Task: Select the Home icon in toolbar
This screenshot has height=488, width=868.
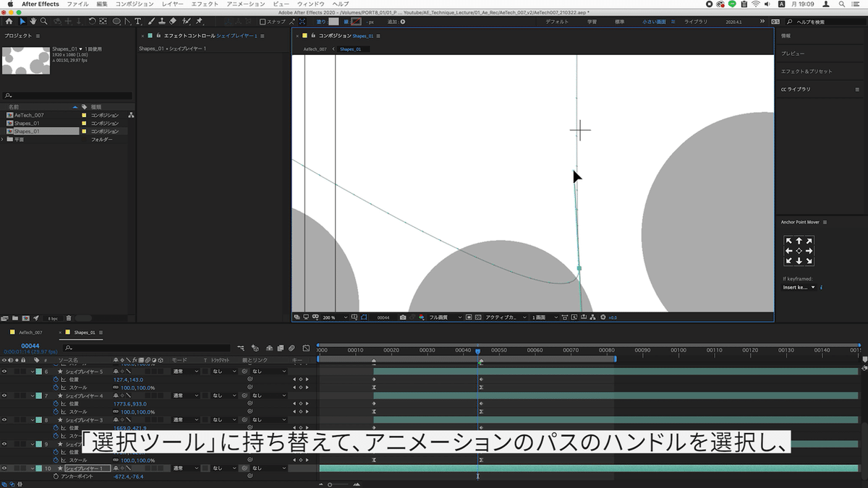Action: pos(9,22)
